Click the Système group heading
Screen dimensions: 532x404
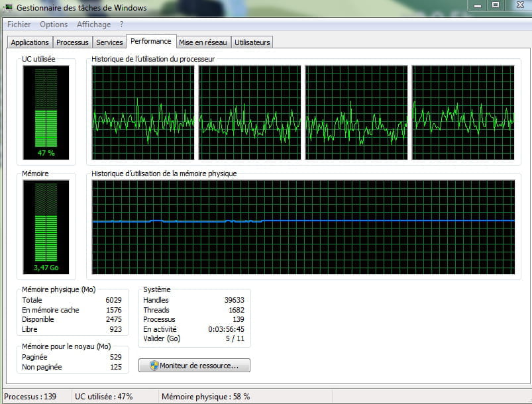click(157, 289)
